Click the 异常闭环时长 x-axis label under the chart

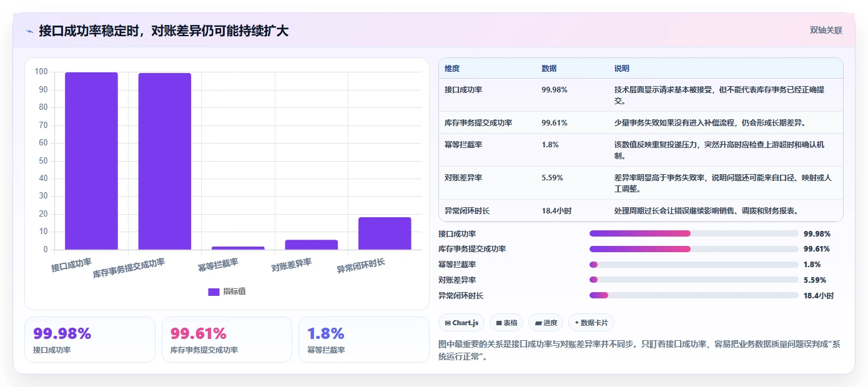point(361,266)
